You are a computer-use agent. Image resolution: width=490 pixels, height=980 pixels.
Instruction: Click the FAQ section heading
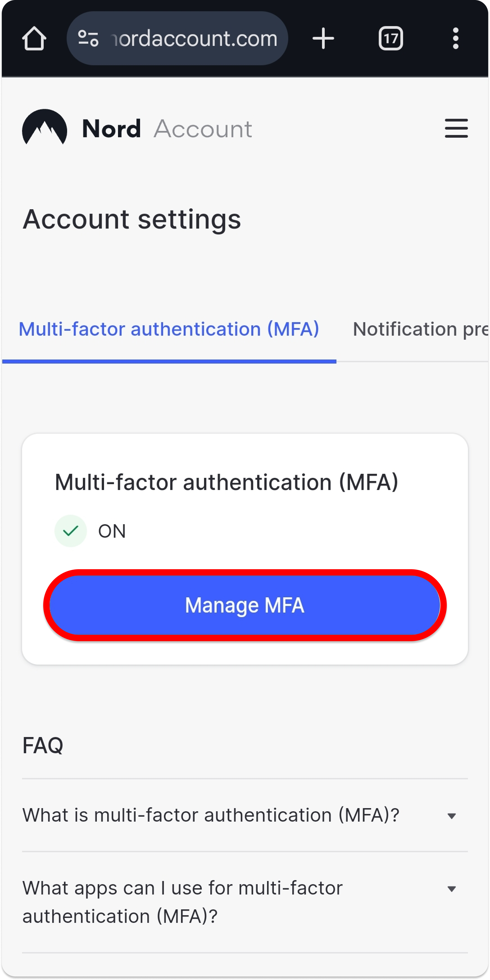43,745
